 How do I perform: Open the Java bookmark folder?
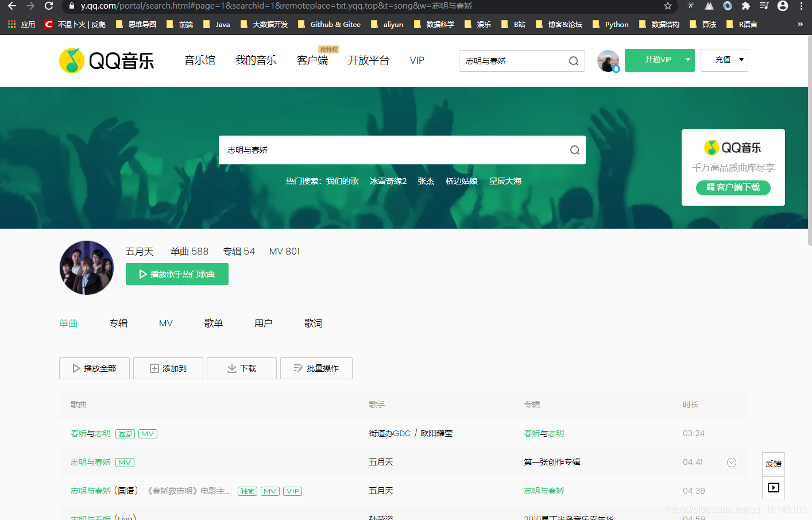click(216, 24)
